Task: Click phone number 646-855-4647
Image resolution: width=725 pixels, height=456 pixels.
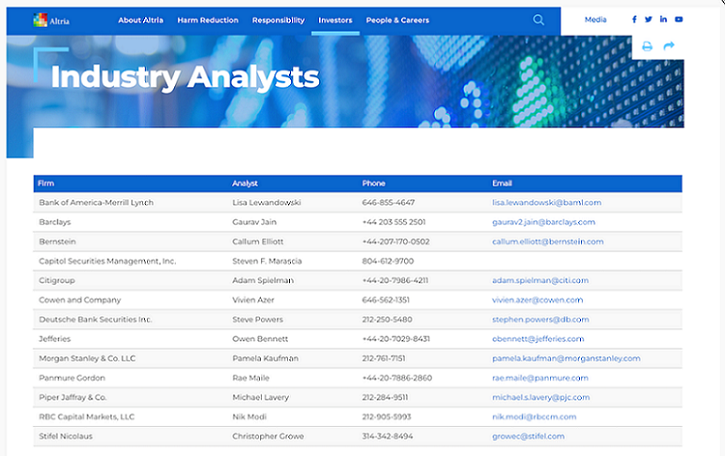Action: pyautogui.click(x=388, y=203)
